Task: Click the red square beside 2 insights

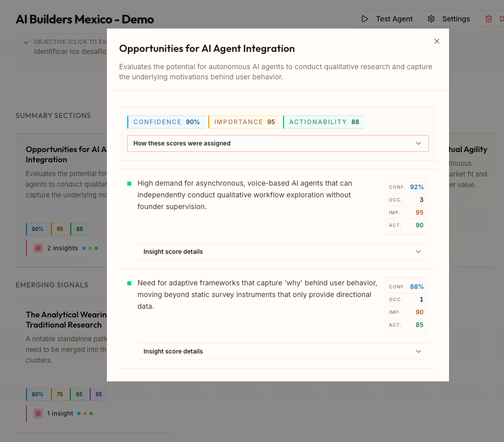Action: (x=38, y=248)
